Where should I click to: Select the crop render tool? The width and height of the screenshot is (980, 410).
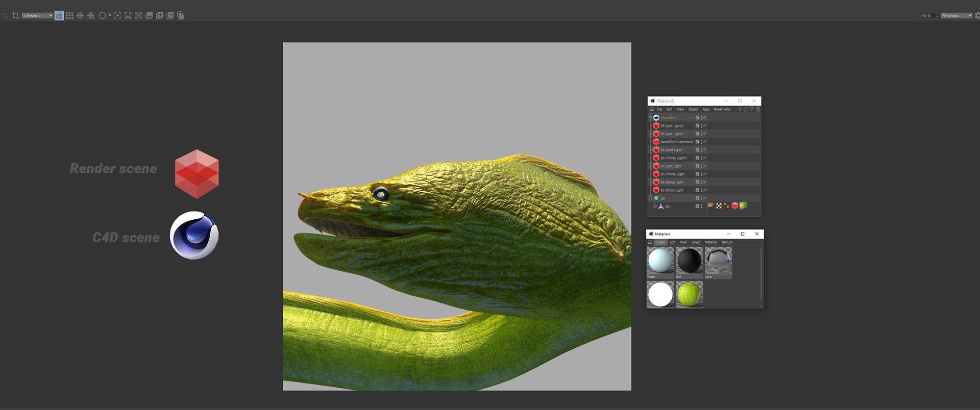click(15, 16)
